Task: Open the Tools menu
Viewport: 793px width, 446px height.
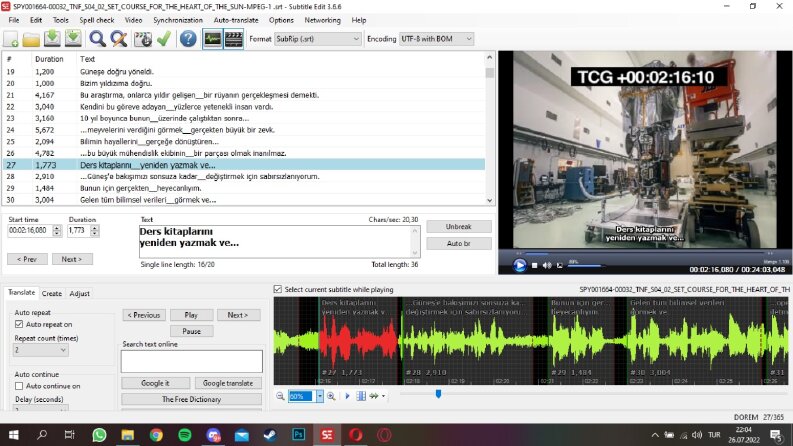Action: tap(61, 20)
